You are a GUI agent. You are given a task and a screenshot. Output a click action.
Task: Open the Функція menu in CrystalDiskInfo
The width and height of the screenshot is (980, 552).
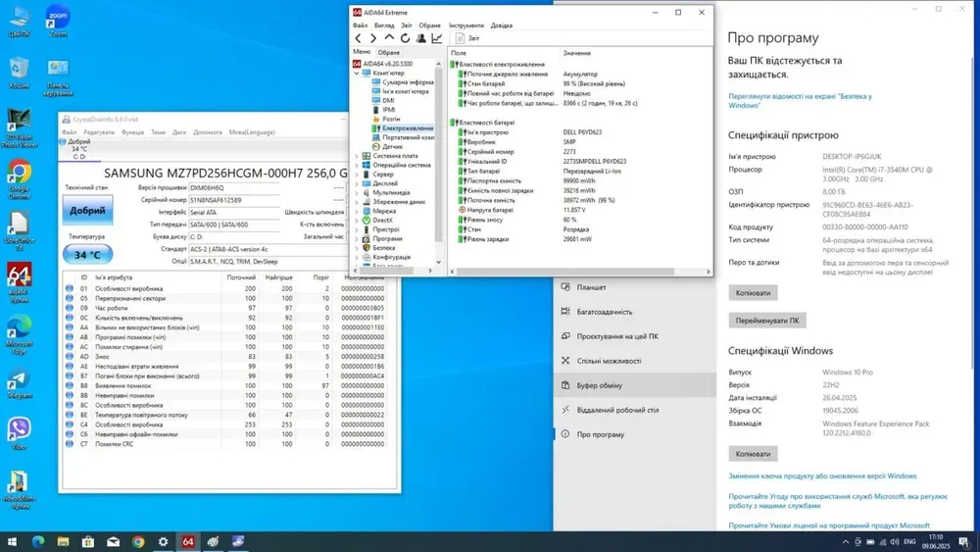[132, 132]
